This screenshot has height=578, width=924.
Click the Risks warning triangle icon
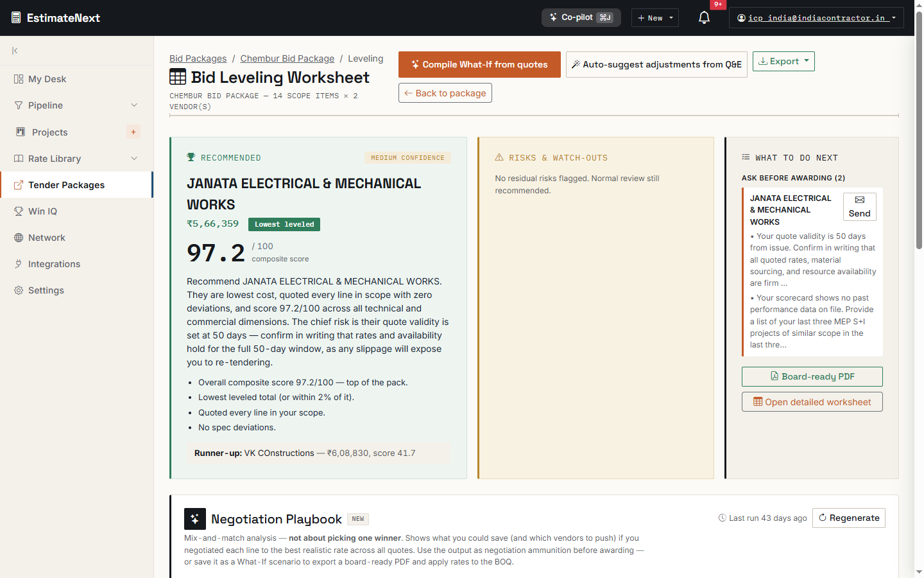tap(499, 157)
